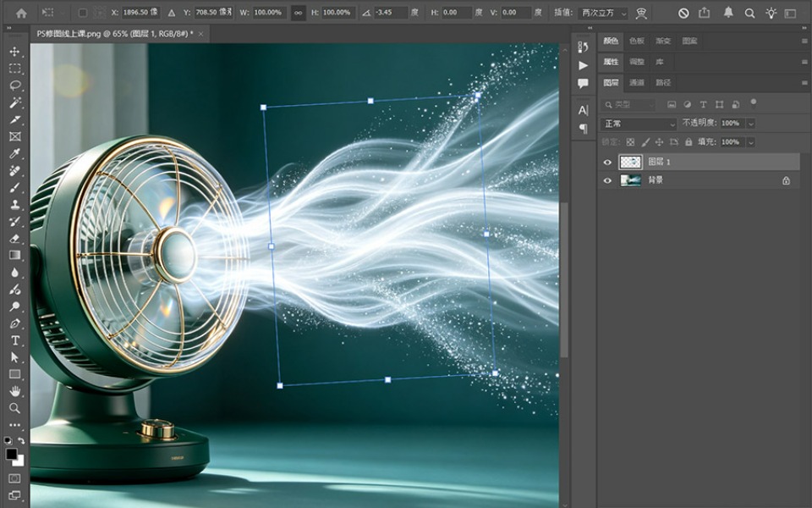The height and width of the screenshot is (508, 812).
Task: Hide 图层 1 layer visibility eye
Action: 607,163
